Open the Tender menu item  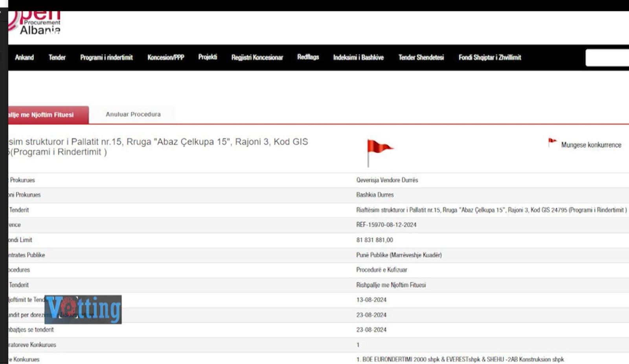point(57,57)
